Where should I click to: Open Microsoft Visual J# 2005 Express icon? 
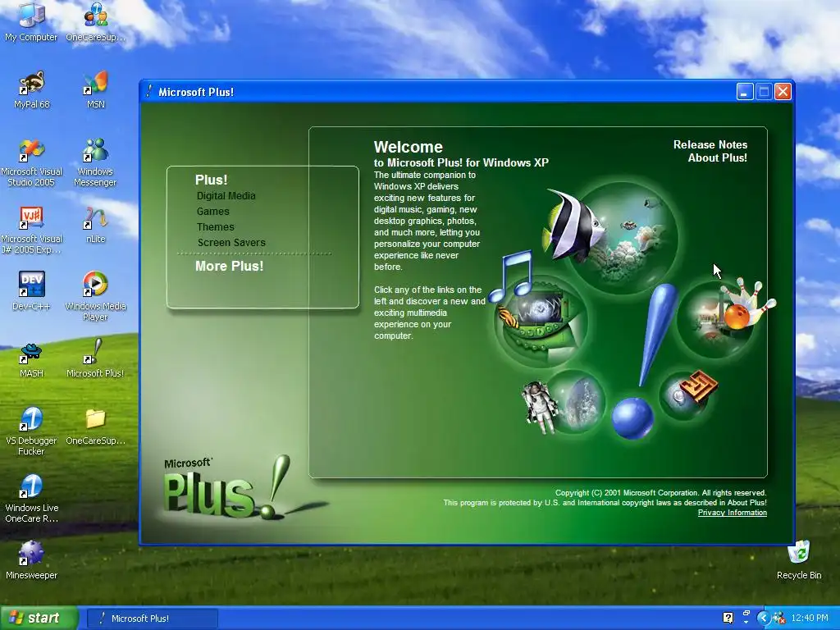point(32,230)
